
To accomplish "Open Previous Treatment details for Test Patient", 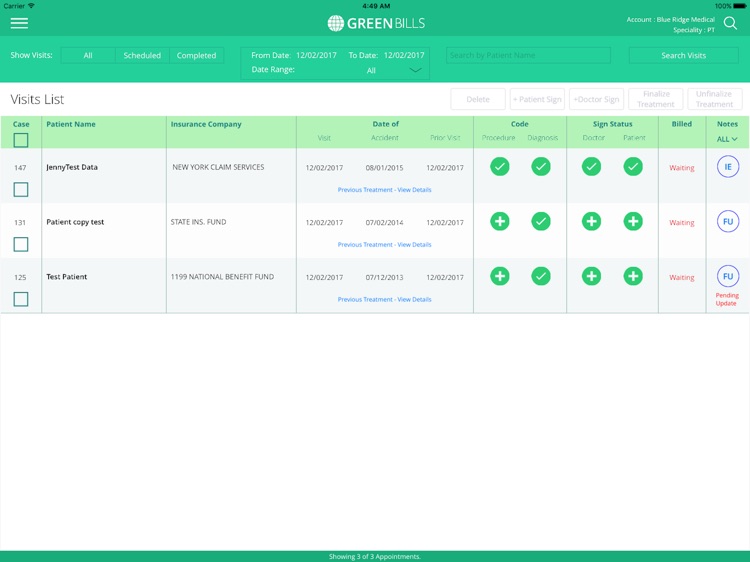I will [385, 299].
